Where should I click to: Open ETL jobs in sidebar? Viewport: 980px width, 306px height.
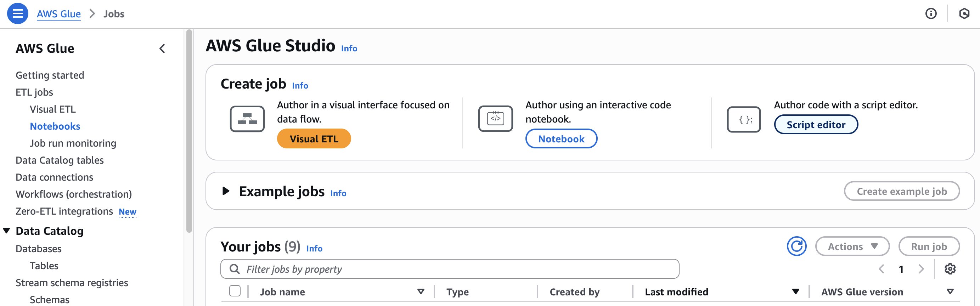pyautogui.click(x=34, y=92)
